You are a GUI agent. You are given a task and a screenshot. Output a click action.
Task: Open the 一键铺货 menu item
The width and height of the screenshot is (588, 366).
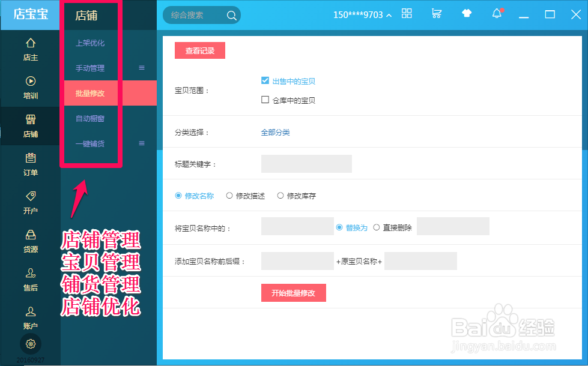point(90,143)
